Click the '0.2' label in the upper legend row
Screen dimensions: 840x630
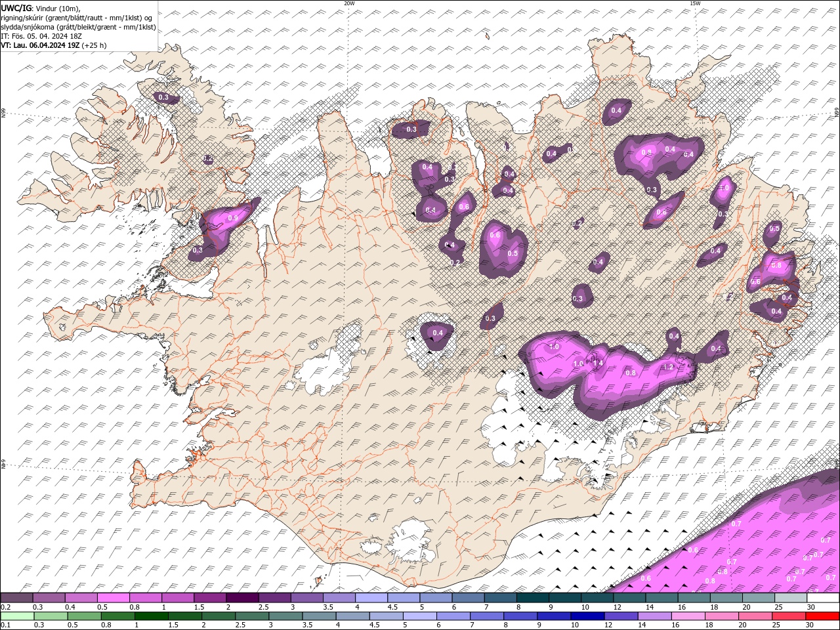click(6, 607)
